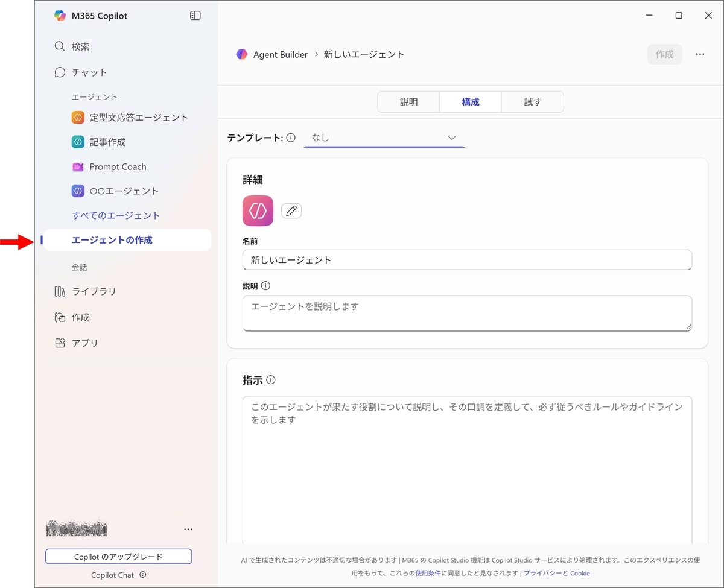This screenshot has width=724, height=588.
Task: Click the 説明 description text area
Action: point(467,313)
